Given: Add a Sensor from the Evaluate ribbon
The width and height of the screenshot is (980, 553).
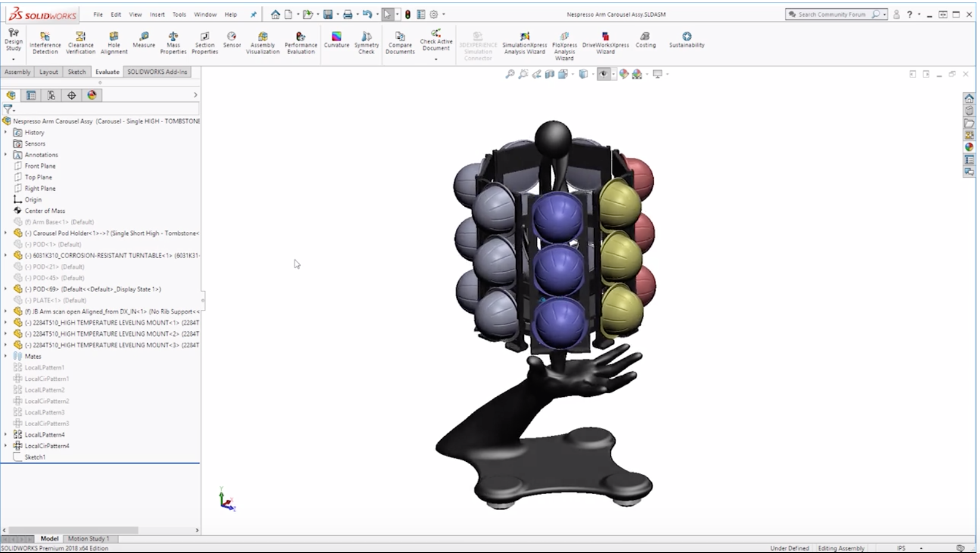Looking at the screenshot, I should point(232,41).
